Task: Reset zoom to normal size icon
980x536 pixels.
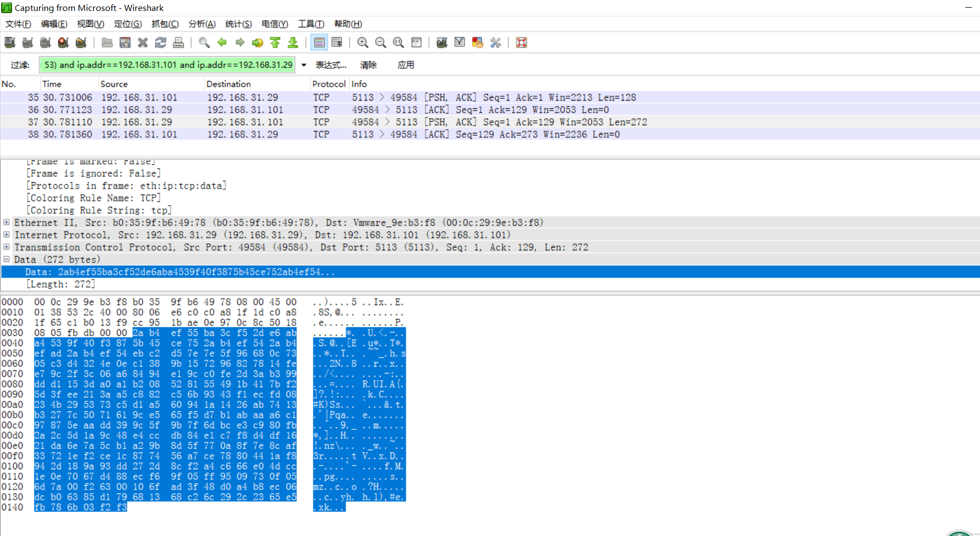Action: point(398,43)
